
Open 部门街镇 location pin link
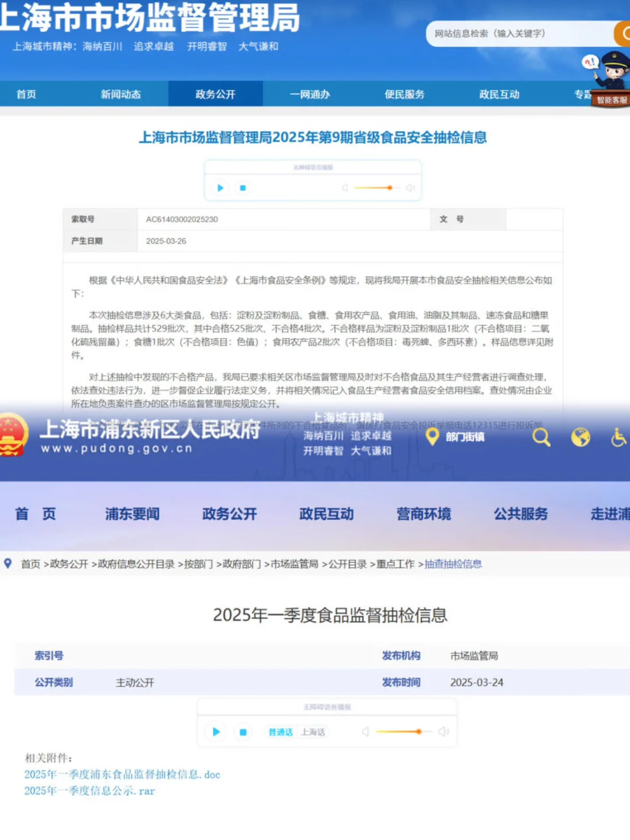(456, 436)
